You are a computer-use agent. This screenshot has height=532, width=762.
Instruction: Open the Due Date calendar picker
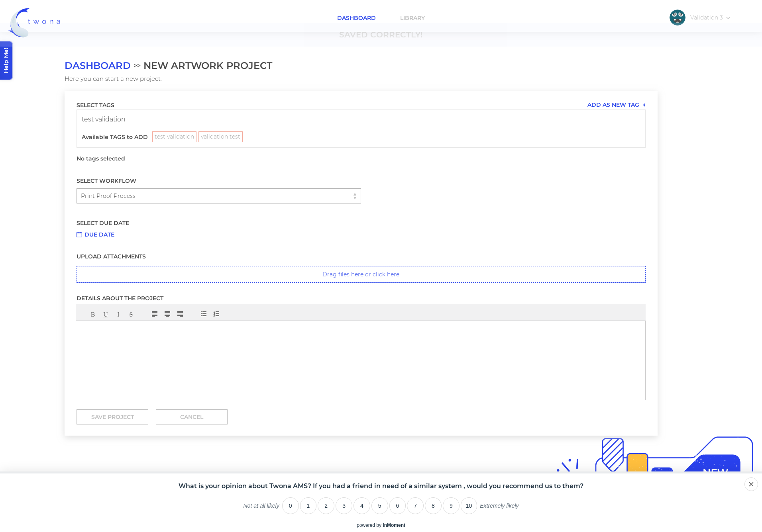pyautogui.click(x=96, y=235)
